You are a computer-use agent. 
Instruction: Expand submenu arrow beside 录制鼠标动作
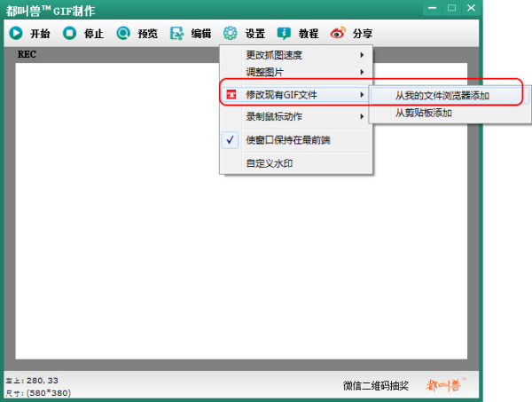point(362,116)
